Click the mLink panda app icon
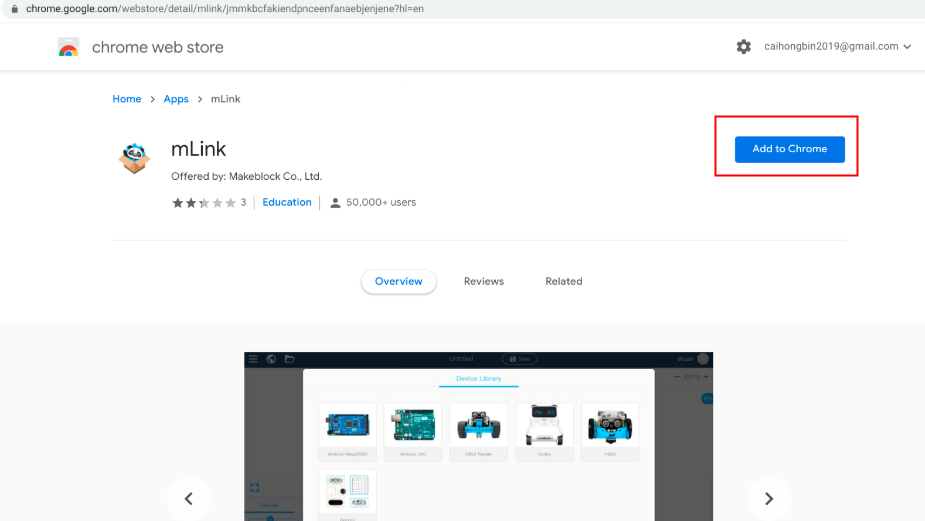Image resolution: width=925 pixels, height=521 pixels. coord(134,157)
